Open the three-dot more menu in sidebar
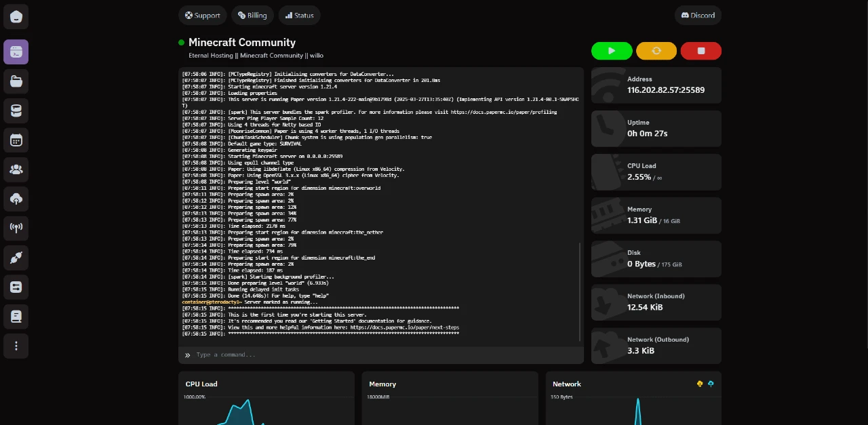 point(16,346)
